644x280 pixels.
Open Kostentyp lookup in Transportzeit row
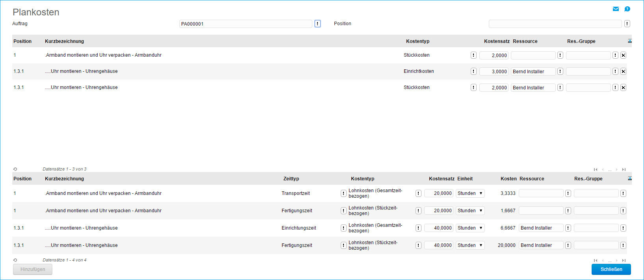click(x=418, y=193)
